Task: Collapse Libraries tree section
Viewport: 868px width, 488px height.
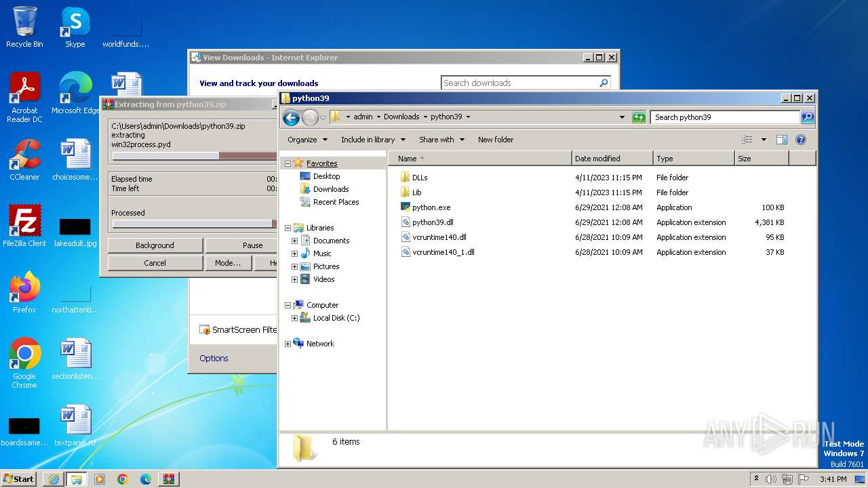Action: pyautogui.click(x=288, y=228)
